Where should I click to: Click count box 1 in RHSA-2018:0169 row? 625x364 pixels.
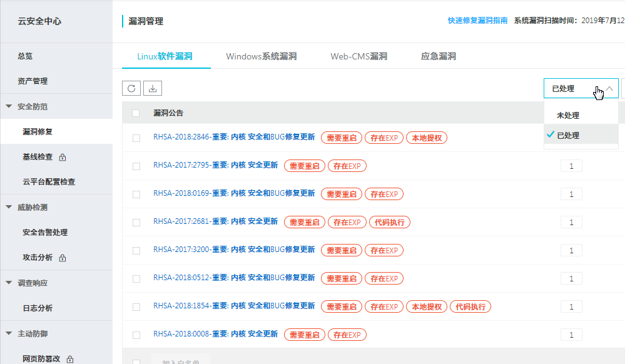(x=571, y=194)
